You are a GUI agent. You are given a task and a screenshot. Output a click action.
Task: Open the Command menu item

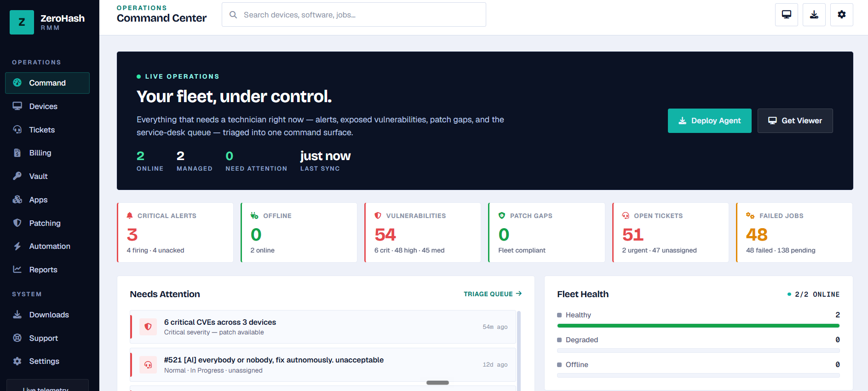pos(47,83)
